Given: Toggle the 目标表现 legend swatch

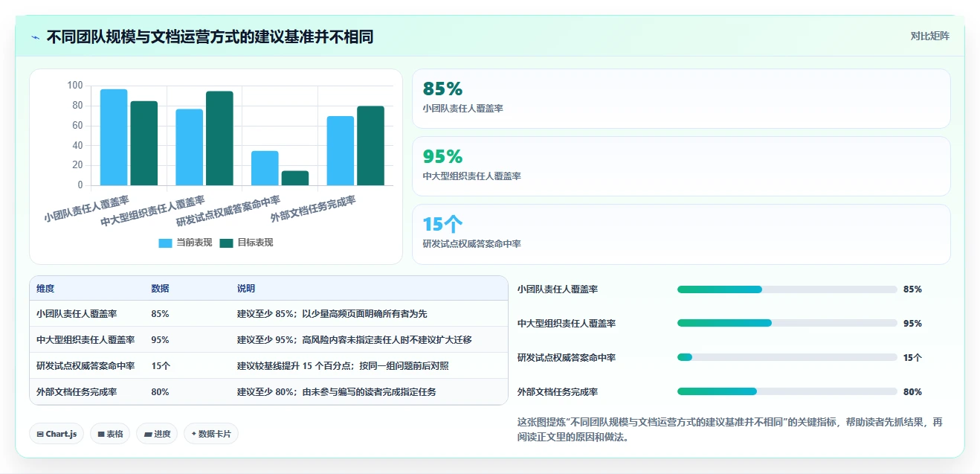Looking at the screenshot, I should tap(227, 243).
